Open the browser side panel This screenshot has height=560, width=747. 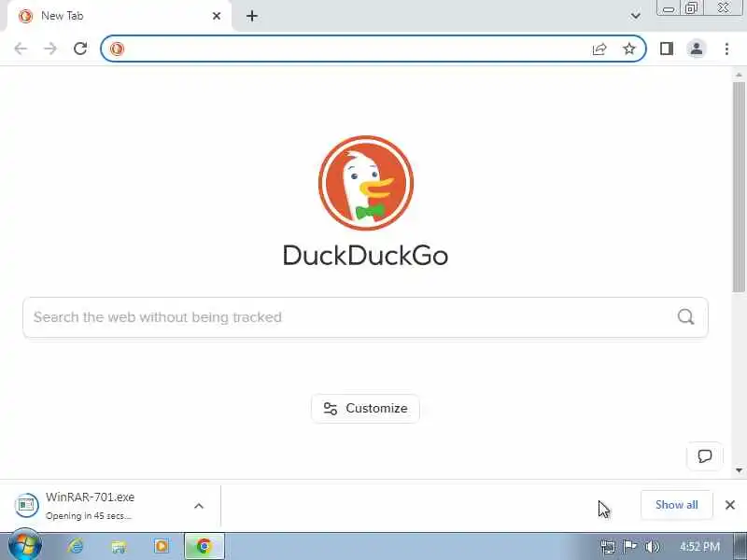point(667,49)
